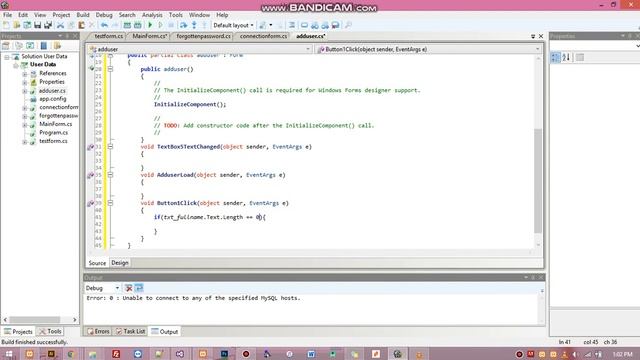Viewport: 640px width, 360px height.
Task: Collapse the Solution User Data tree node
Action: click(7, 57)
